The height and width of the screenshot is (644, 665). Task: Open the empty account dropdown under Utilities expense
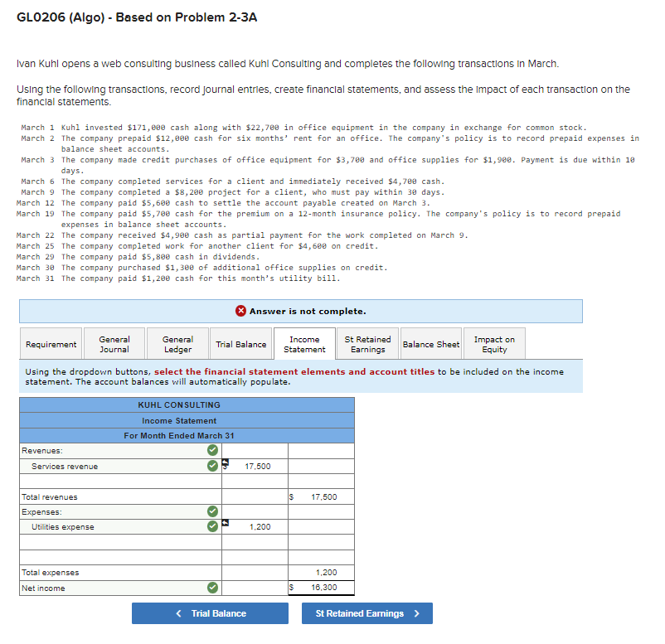[x=116, y=543]
